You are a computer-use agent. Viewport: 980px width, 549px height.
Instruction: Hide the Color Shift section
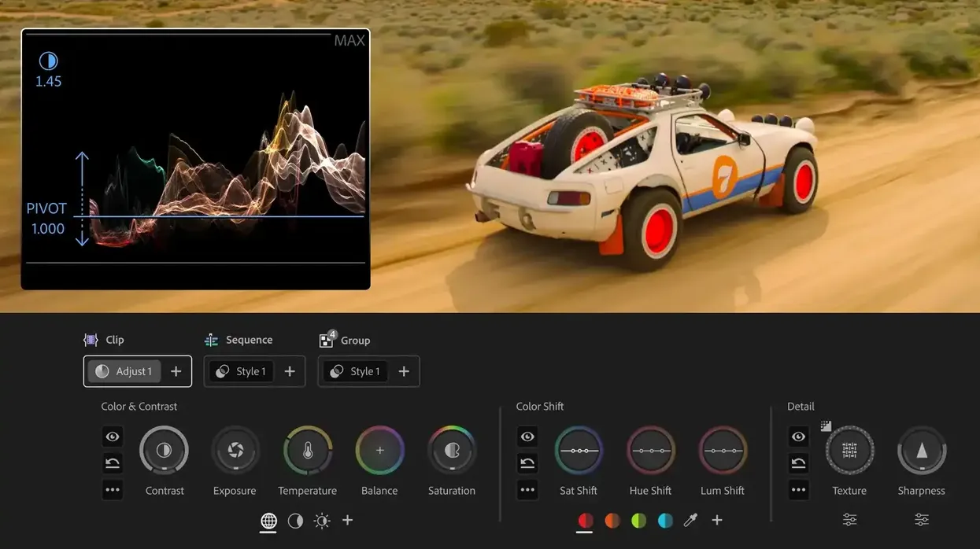(527, 437)
